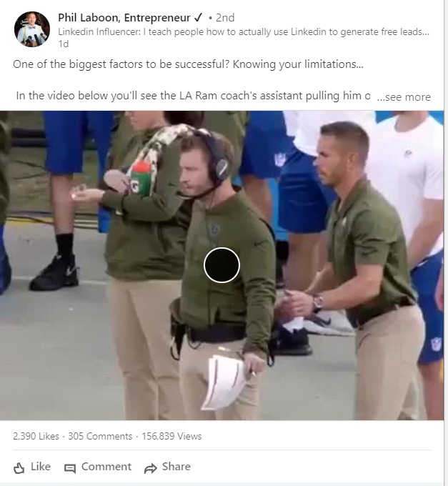Click the Share text label
The image size is (448, 486).
tap(176, 467)
